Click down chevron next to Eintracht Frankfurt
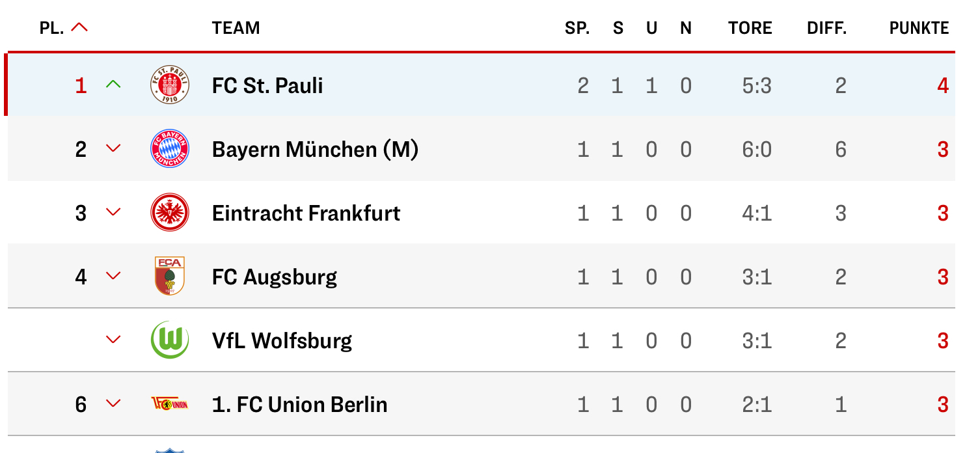The height and width of the screenshot is (453, 980). point(114,213)
